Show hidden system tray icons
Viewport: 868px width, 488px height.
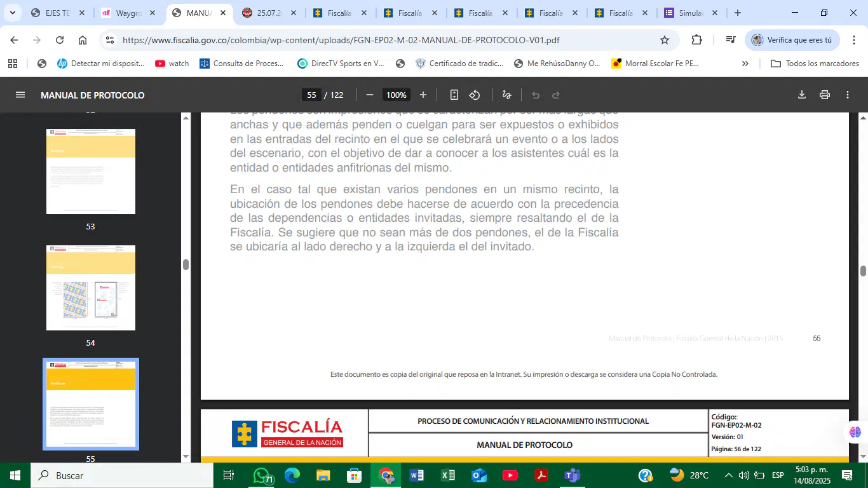(x=728, y=475)
